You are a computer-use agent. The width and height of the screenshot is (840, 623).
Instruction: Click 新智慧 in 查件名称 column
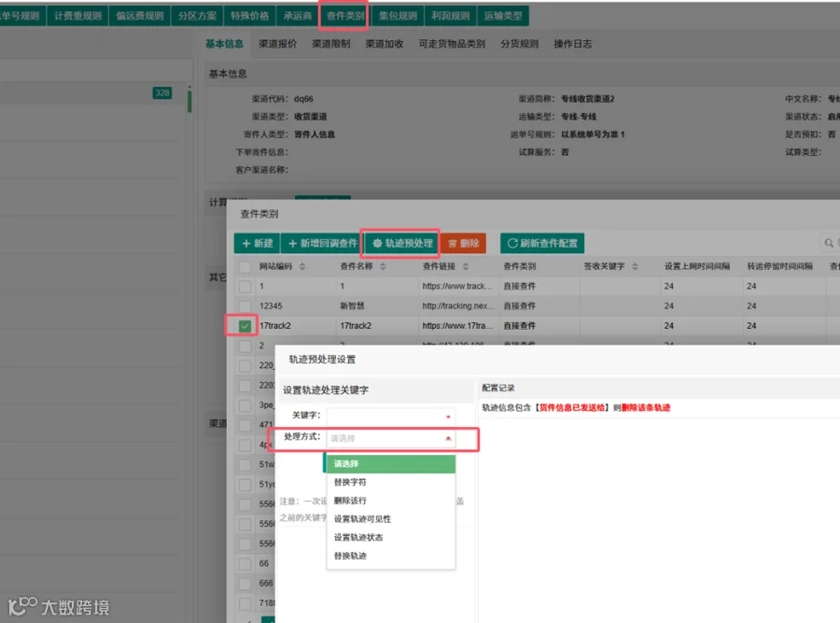(352, 306)
